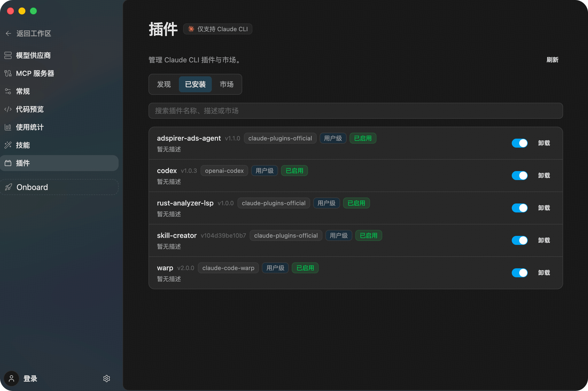Launch the Onboard rocket item
The height and width of the screenshot is (391, 588).
(x=32, y=187)
